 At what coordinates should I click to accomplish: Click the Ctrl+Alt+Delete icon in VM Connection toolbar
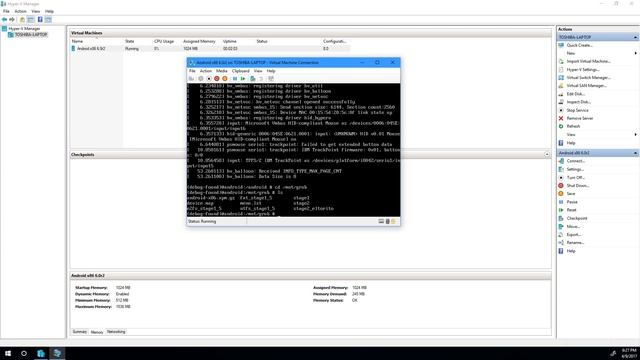click(x=191, y=78)
